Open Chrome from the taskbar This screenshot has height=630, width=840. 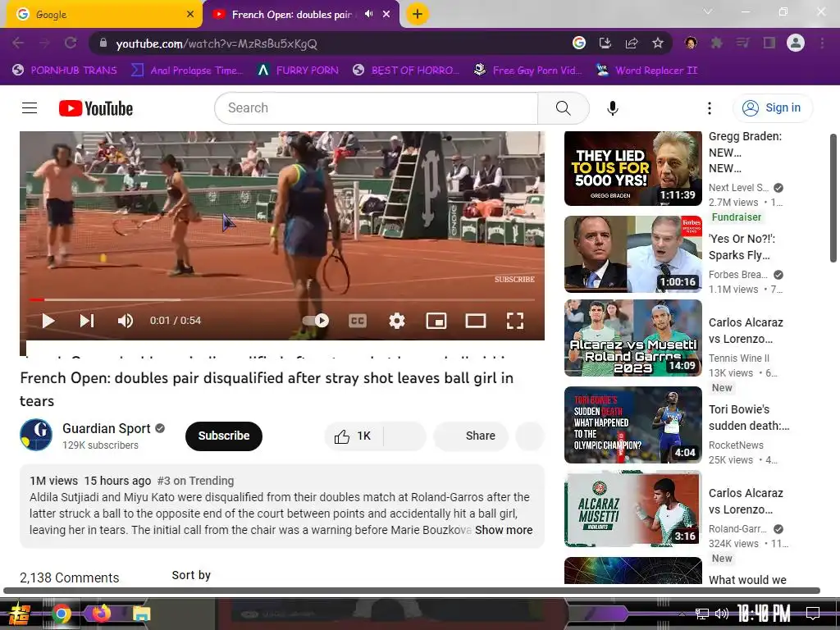point(62,614)
